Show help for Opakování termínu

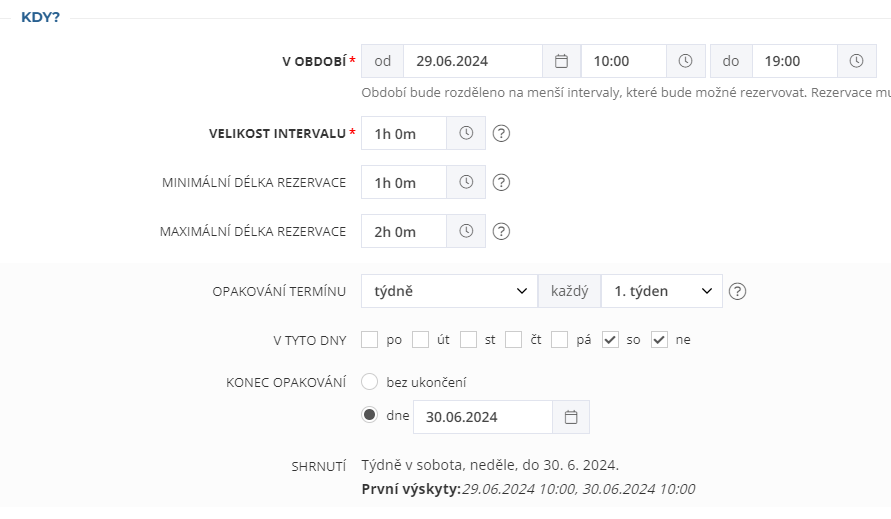coord(738,291)
